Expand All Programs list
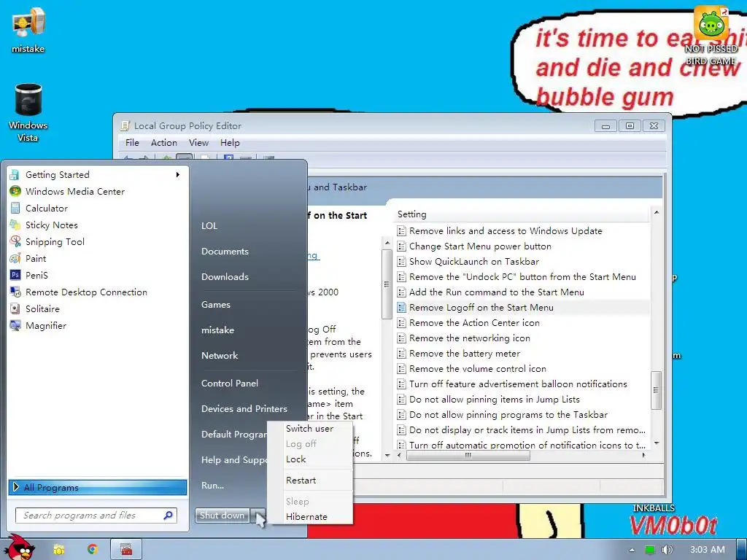The width and height of the screenshot is (747, 560). coord(98,487)
